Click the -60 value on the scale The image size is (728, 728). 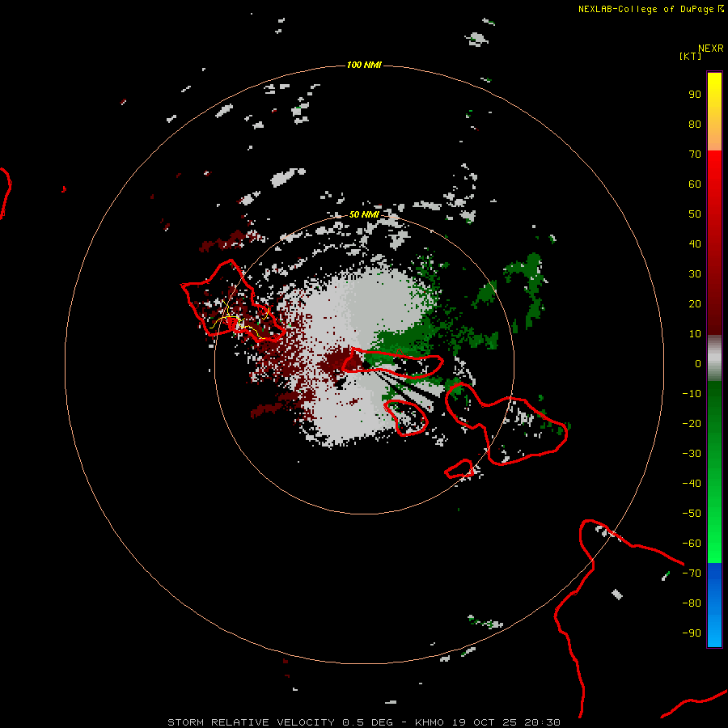coord(692,544)
